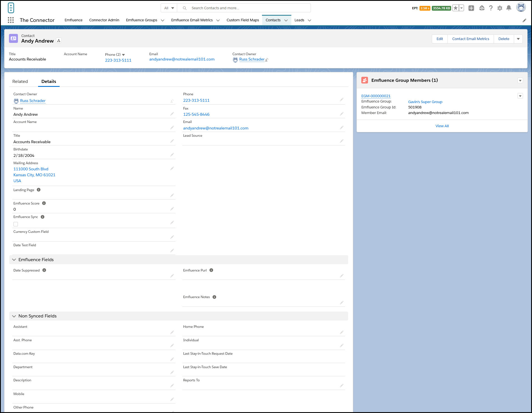Edit the Fax field pencil
532x413 pixels.
(x=342, y=114)
